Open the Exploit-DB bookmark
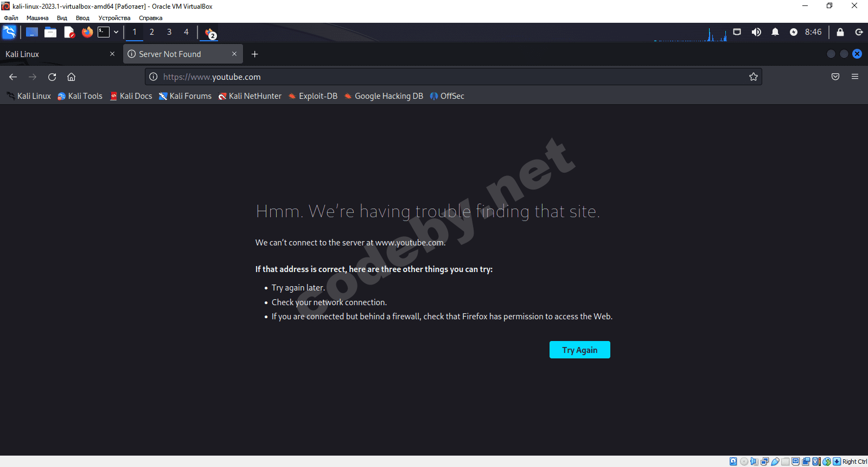 [x=313, y=96]
